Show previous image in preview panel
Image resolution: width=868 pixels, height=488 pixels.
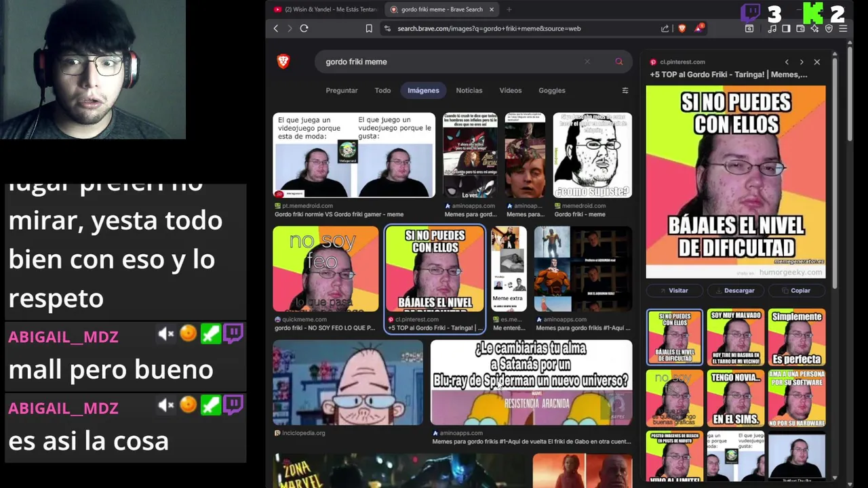787,62
